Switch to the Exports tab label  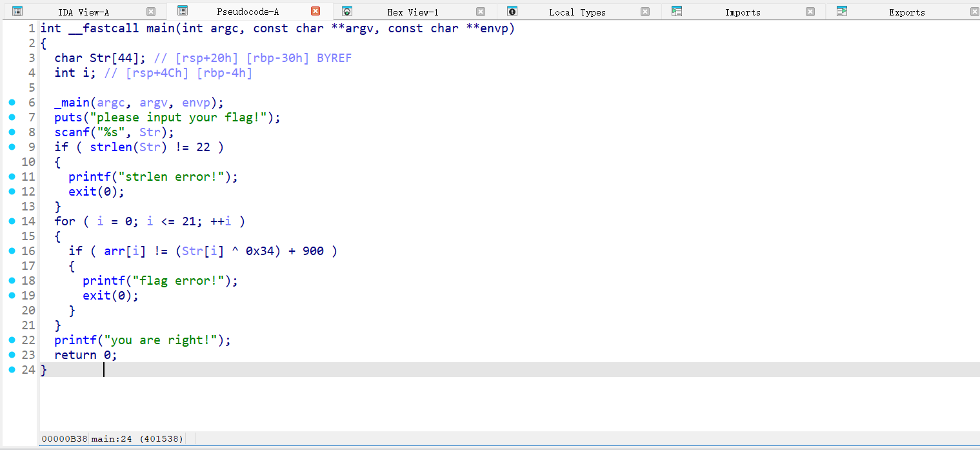click(906, 12)
